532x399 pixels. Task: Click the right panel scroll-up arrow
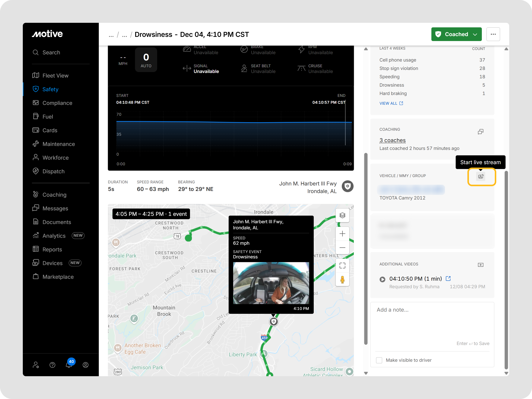click(506, 49)
